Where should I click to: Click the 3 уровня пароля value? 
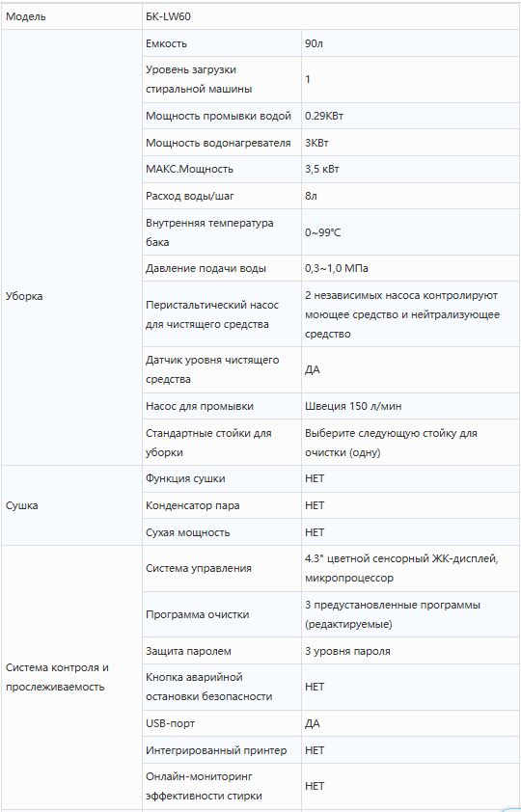click(347, 652)
